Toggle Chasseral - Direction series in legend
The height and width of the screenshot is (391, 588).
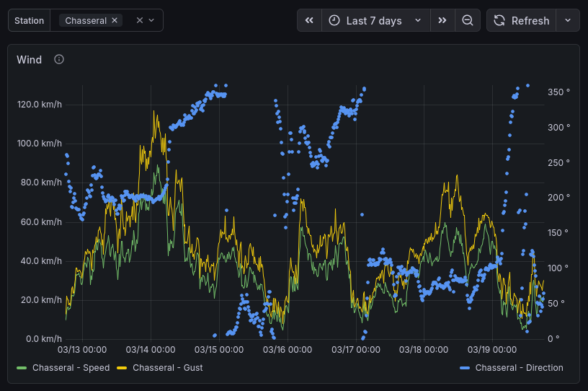click(519, 368)
